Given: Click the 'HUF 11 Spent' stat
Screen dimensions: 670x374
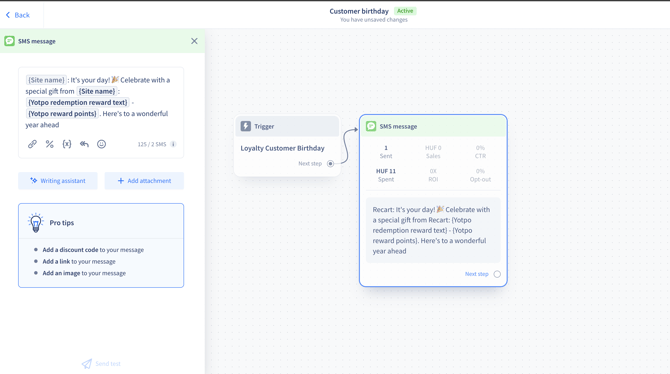Looking at the screenshot, I should 386,175.
